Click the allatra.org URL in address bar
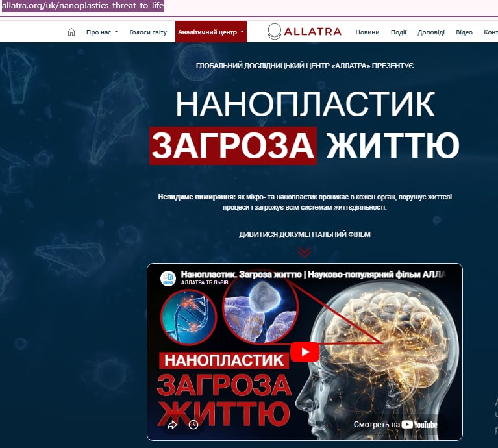 click(x=83, y=6)
